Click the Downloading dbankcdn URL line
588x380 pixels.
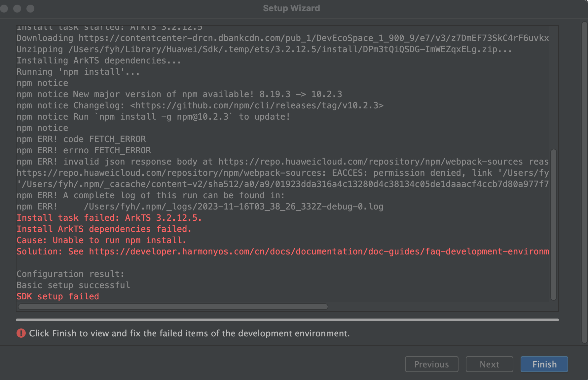click(x=283, y=38)
